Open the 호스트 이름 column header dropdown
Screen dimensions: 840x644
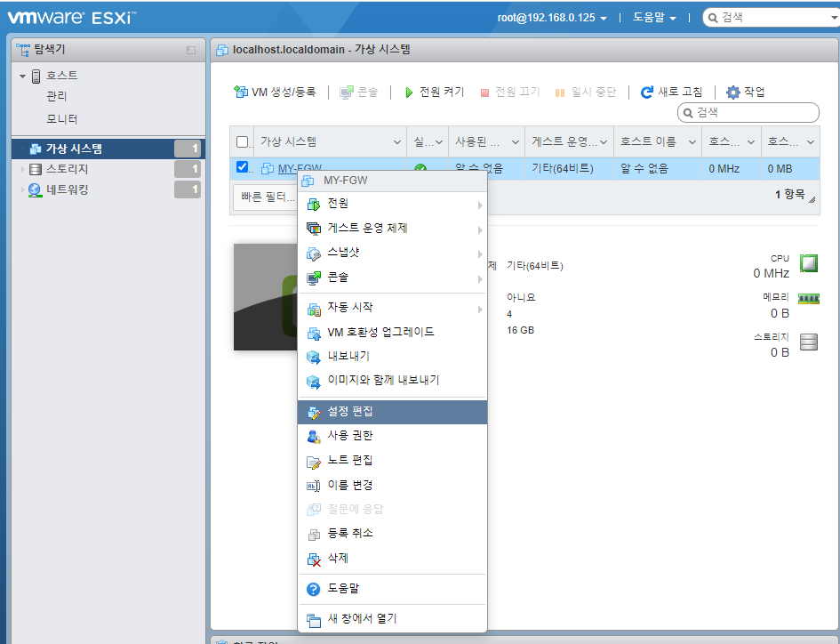(692, 142)
